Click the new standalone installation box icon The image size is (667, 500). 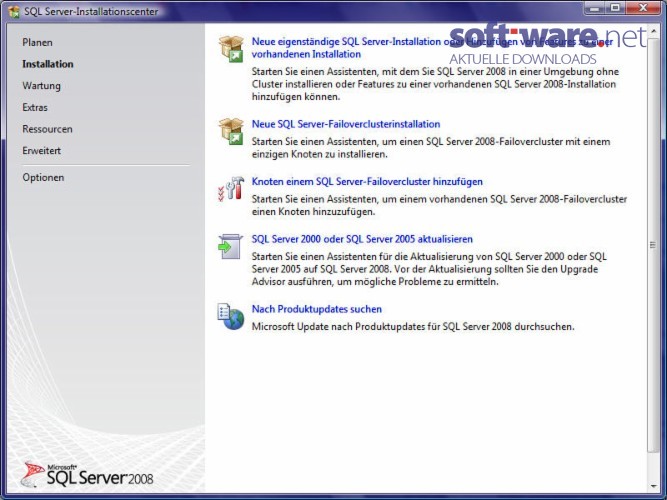click(231, 49)
